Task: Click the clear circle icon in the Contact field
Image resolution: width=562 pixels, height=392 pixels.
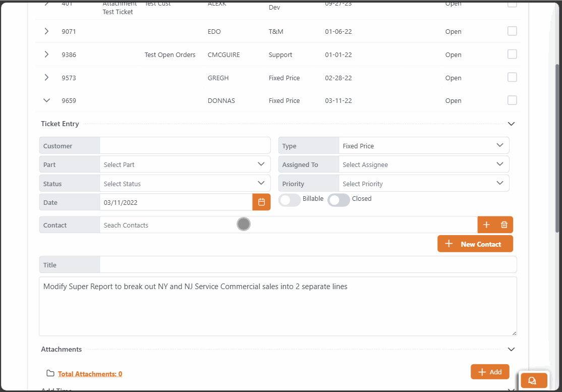Action: pyautogui.click(x=244, y=223)
